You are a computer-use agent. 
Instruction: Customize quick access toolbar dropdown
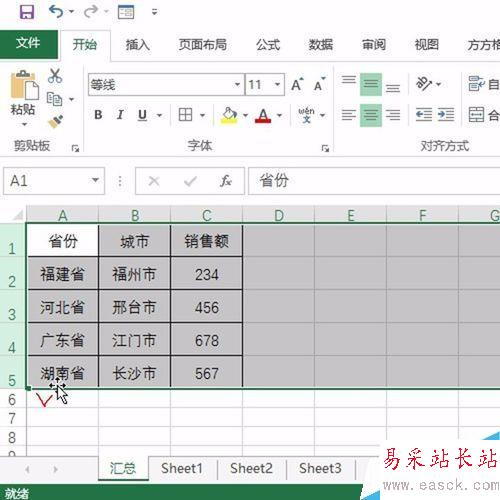154,12
